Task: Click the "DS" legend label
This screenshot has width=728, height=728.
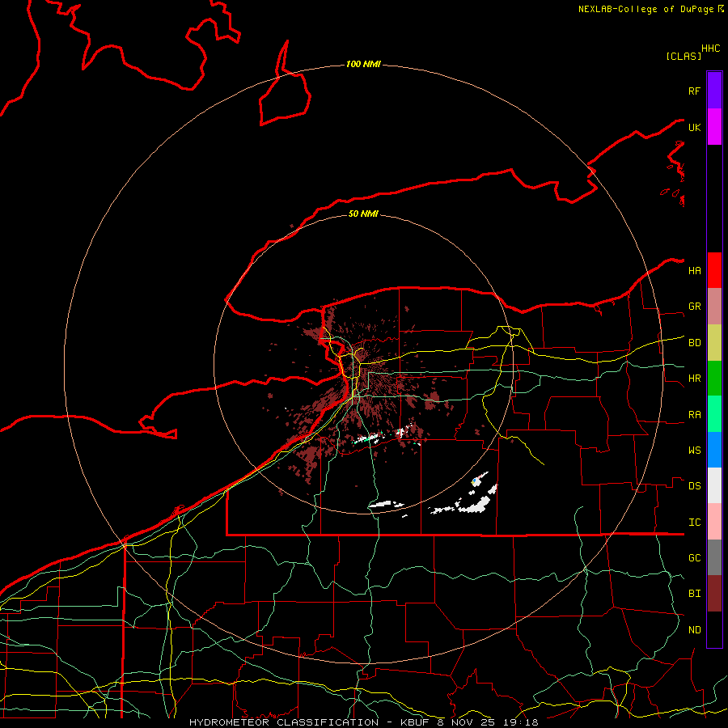Action: (694, 486)
